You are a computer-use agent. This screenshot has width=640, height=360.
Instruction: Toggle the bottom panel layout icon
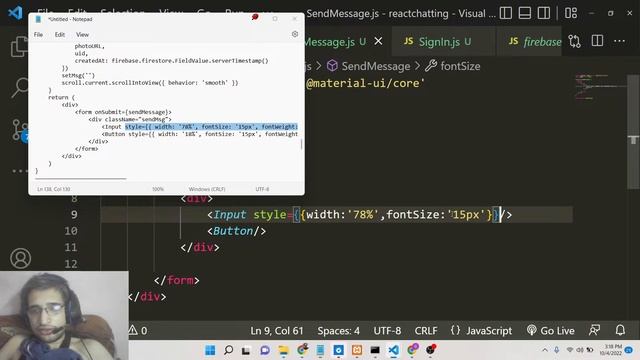(524, 13)
